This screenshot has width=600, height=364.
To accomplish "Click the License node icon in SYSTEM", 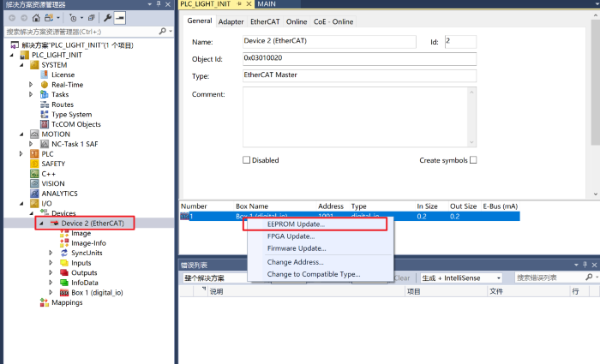I will pyautogui.click(x=44, y=75).
